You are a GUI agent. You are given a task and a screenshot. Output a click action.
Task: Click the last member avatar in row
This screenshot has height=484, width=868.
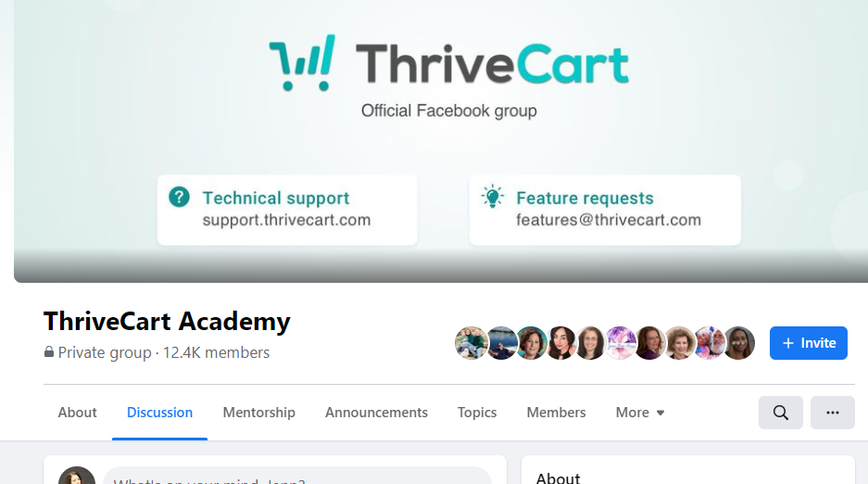pyautogui.click(x=738, y=343)
